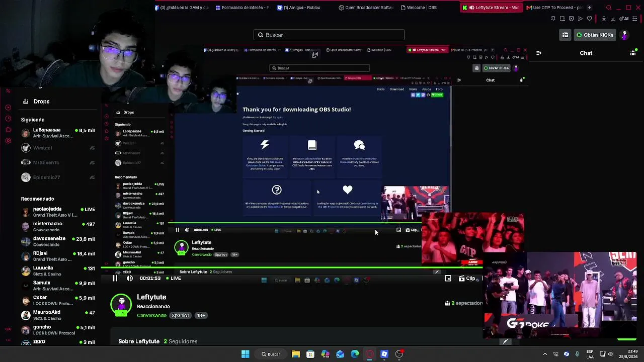Pause the Leftytute stream playback
Screen dimensions: 644x362
115,279
